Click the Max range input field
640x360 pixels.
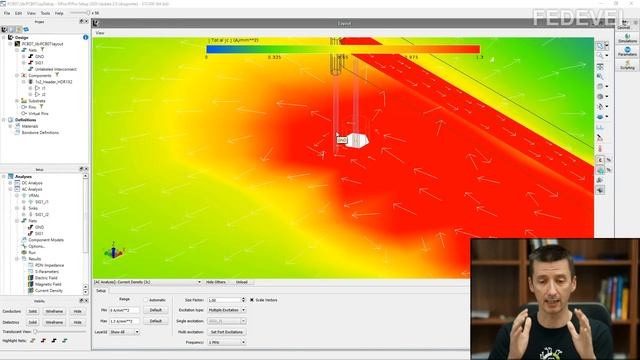coord(124,321)
